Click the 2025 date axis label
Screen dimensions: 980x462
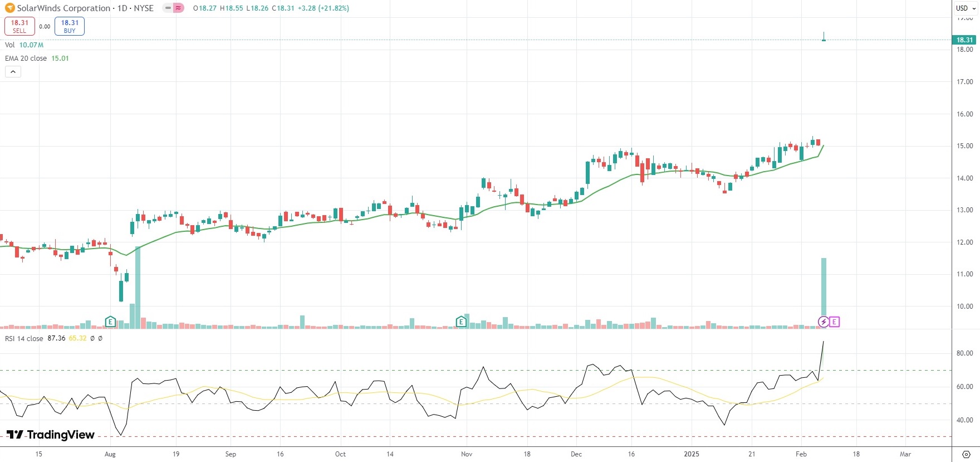point(692,454)
